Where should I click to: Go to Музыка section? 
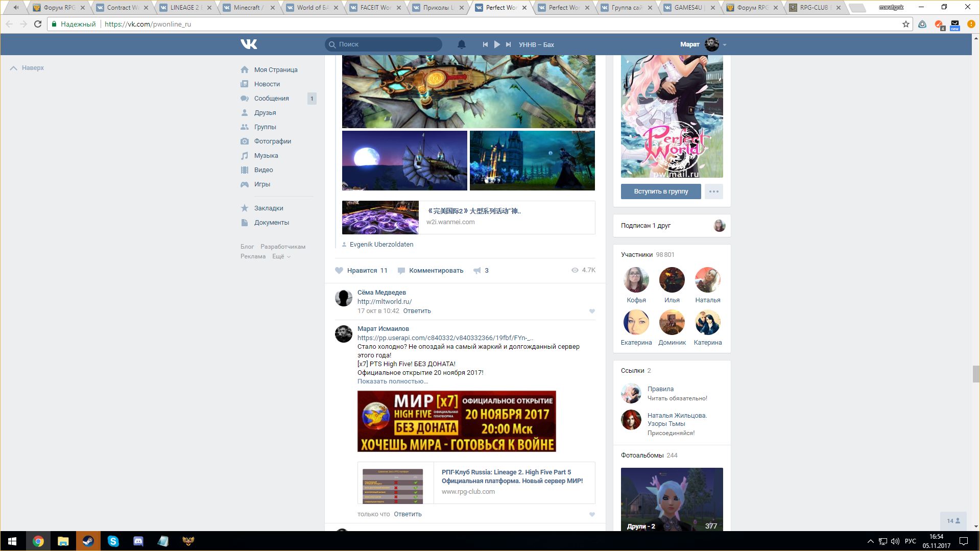pyautogui.click(x=266, y=156)
